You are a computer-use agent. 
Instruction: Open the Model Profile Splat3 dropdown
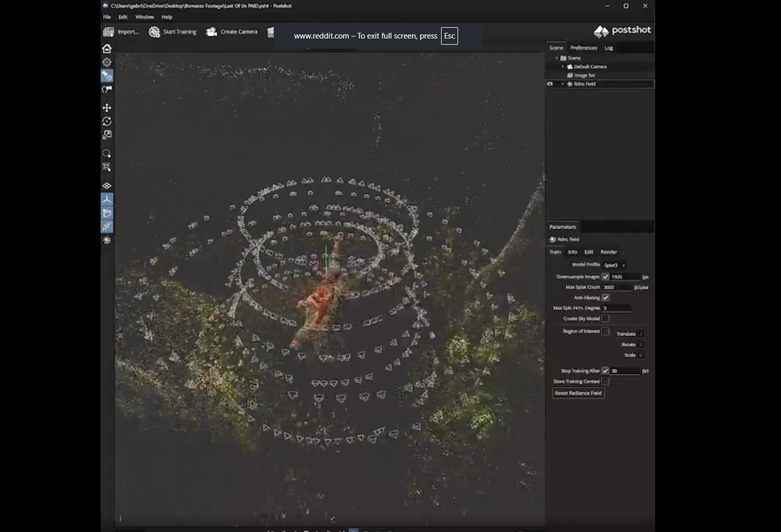tap(615, 265)
